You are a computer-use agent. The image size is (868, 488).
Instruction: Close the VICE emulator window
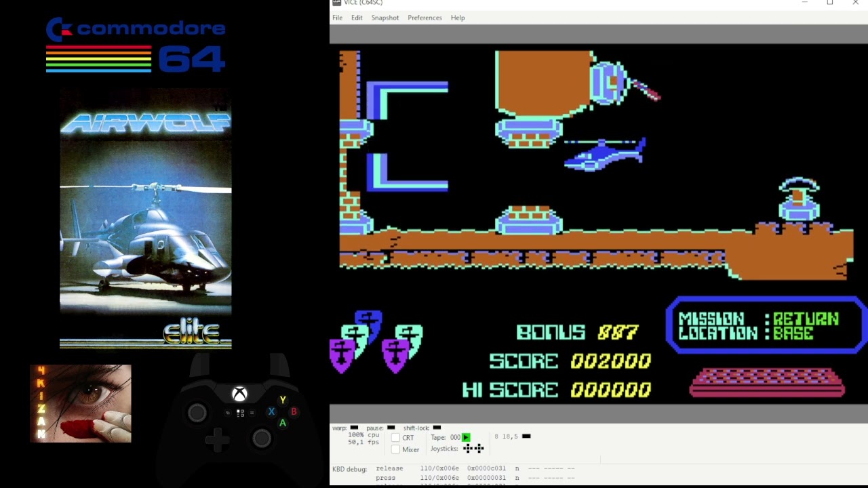[855, 3]
